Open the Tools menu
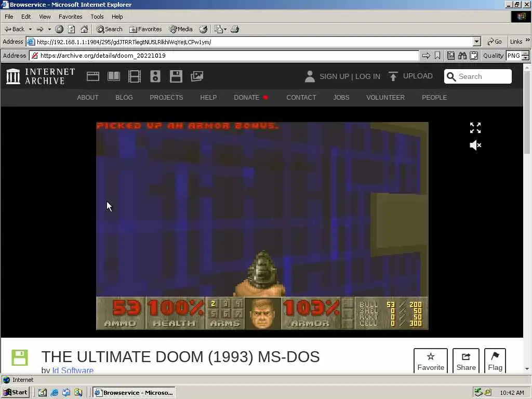The width and height of the screenshot is (532, 399). [x=97, y=17]
